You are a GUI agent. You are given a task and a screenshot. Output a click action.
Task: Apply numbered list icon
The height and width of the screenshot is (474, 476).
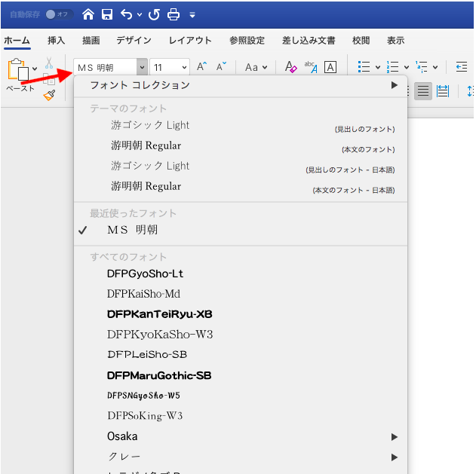(392, 67)
